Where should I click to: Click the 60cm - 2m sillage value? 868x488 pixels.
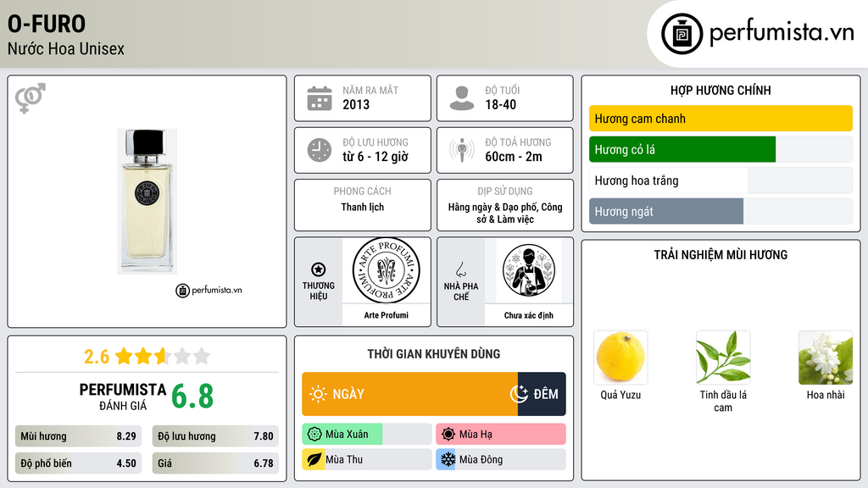(x=514, y=157)
